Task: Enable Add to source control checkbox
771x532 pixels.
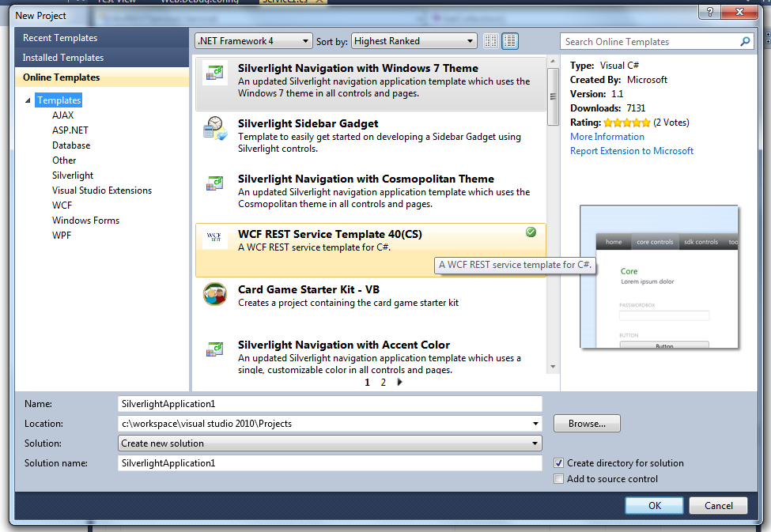Action: tap(558, 478)
